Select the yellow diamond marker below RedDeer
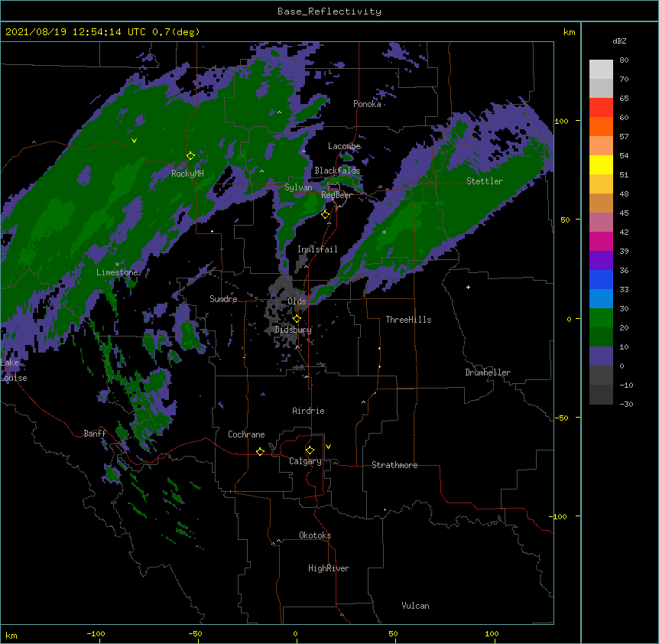 click(325, 215)
